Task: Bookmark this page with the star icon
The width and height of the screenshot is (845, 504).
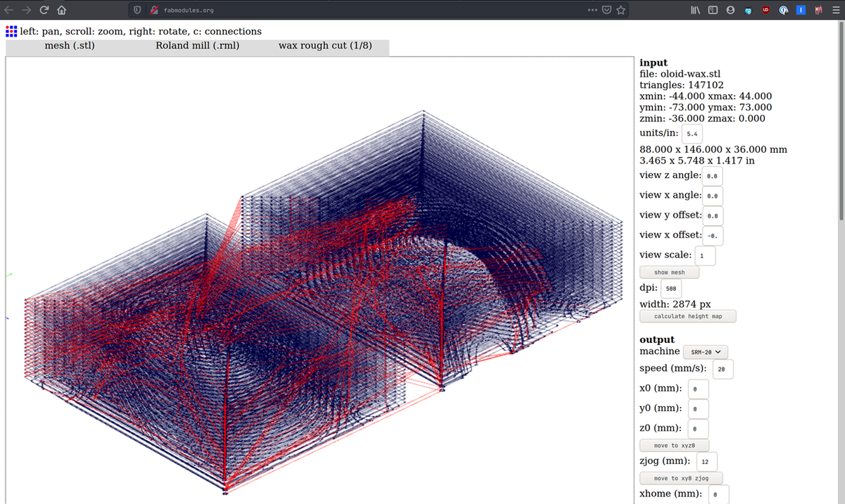Action: click(620, 10)
